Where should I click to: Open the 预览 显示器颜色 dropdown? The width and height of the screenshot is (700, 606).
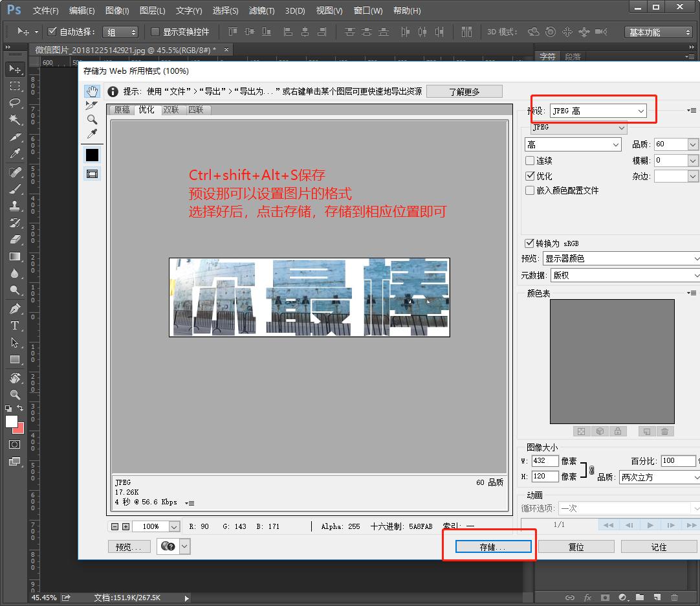point(621,258)
